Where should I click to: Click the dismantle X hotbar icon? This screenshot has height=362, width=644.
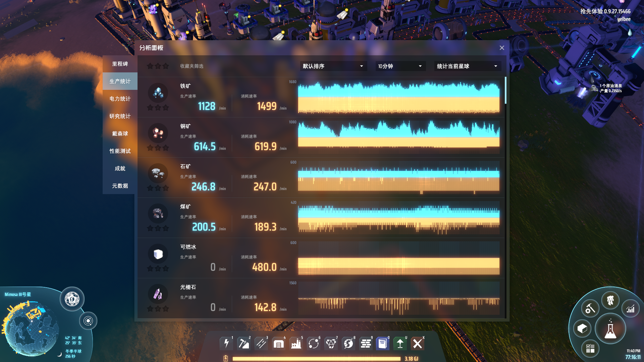coord(418,344)
